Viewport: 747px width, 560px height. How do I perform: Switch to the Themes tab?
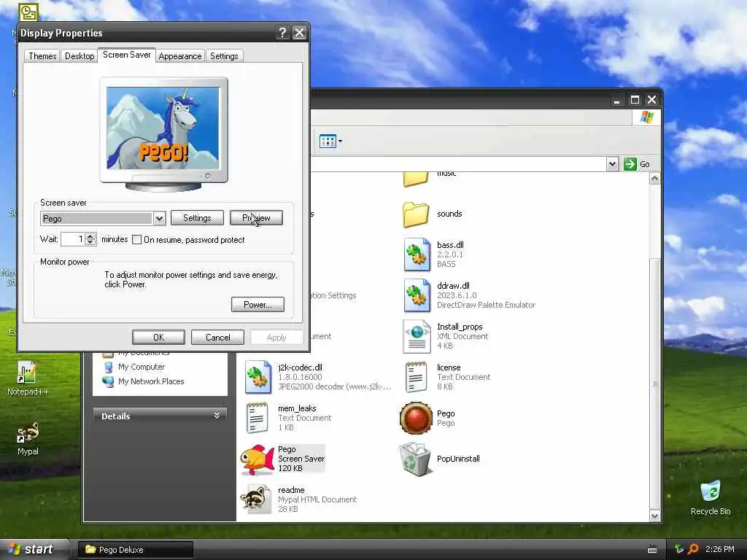coord(42,56)
